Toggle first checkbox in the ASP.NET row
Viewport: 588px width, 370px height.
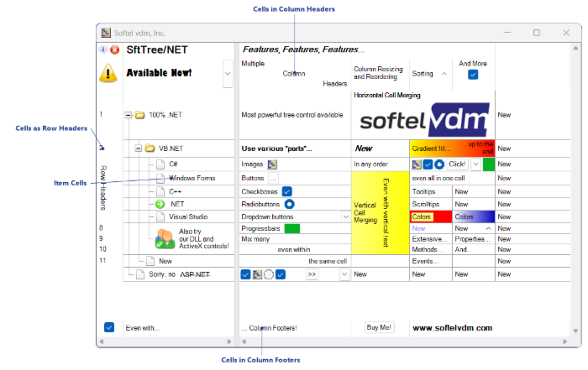click(245, 274)
